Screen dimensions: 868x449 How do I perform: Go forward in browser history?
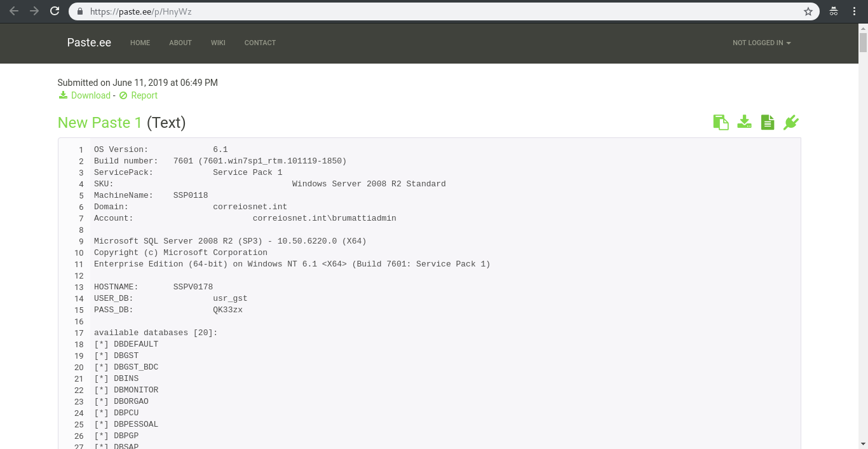(x=34, y=11)
